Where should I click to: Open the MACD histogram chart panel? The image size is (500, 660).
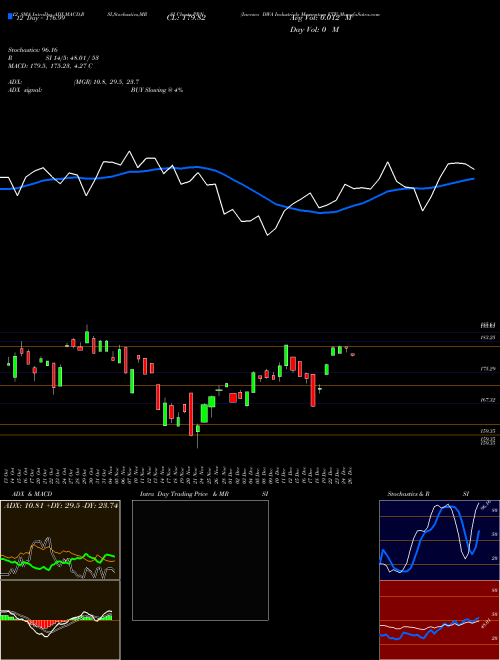coord(60,620)
